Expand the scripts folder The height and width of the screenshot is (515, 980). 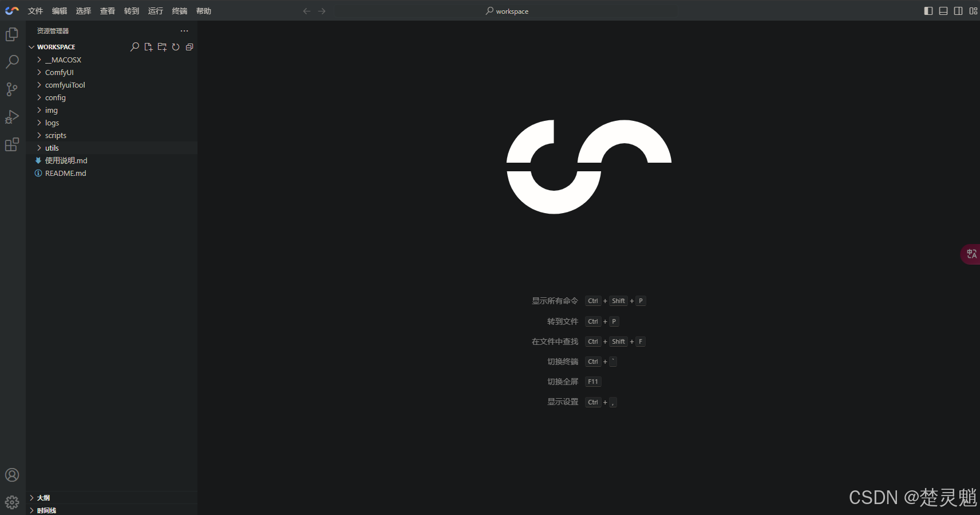112,135
